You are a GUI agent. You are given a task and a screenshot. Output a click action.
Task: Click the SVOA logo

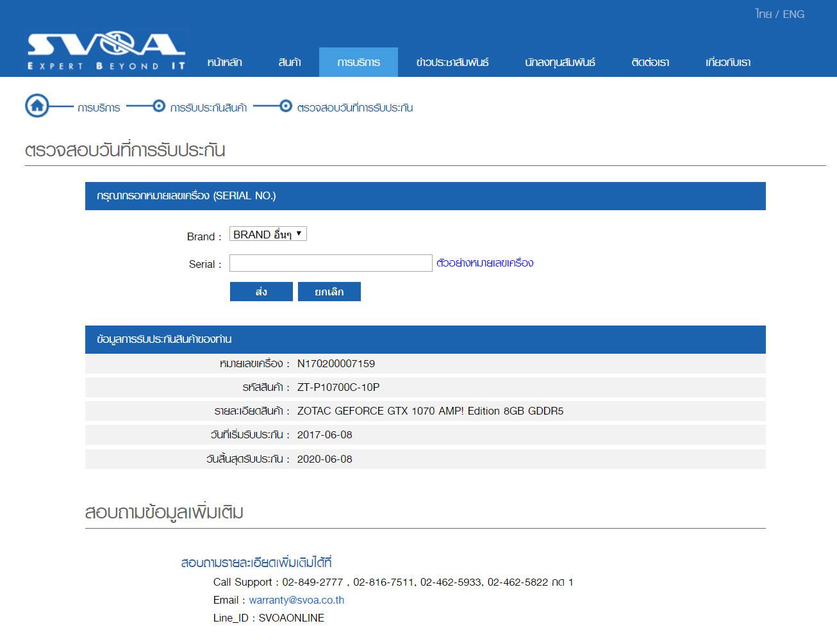point(106,52)
